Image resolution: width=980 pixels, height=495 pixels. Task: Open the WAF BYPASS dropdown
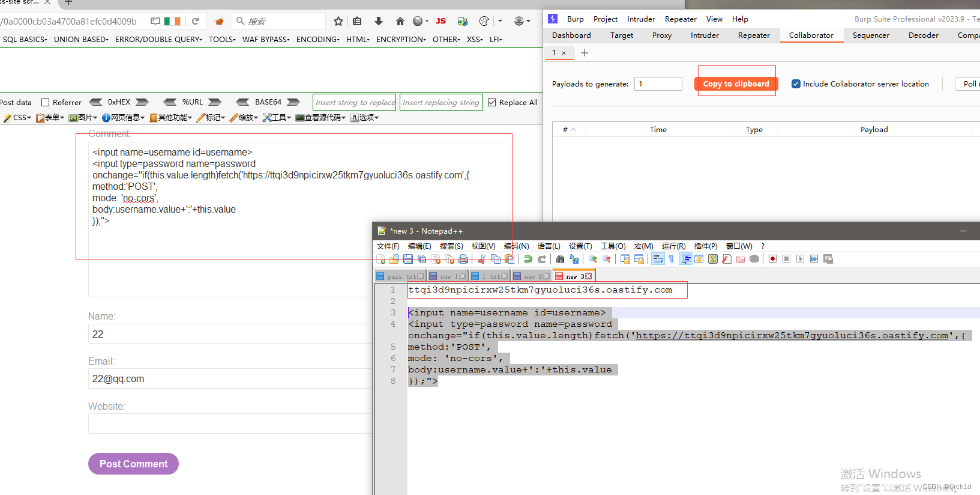(266, 40)
